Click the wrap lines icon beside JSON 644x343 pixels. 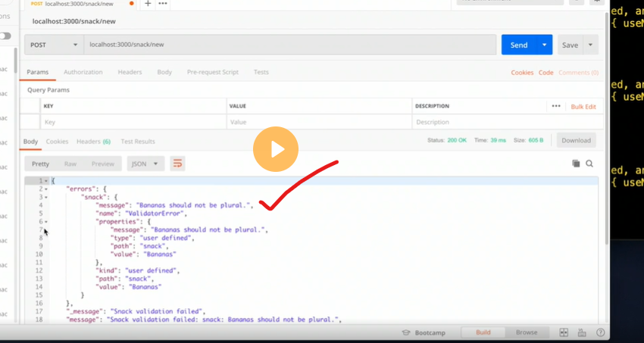177,164
